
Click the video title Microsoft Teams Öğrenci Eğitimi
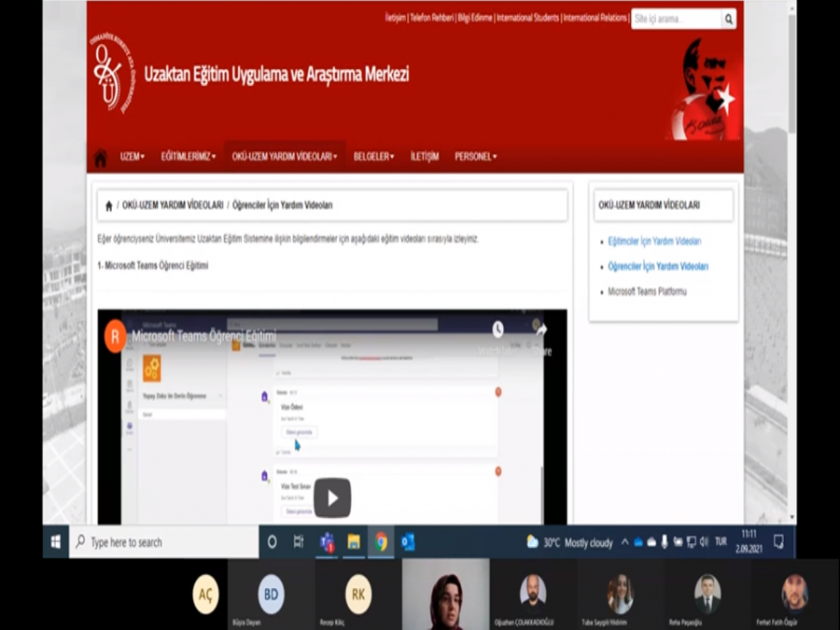click(204, 336)
